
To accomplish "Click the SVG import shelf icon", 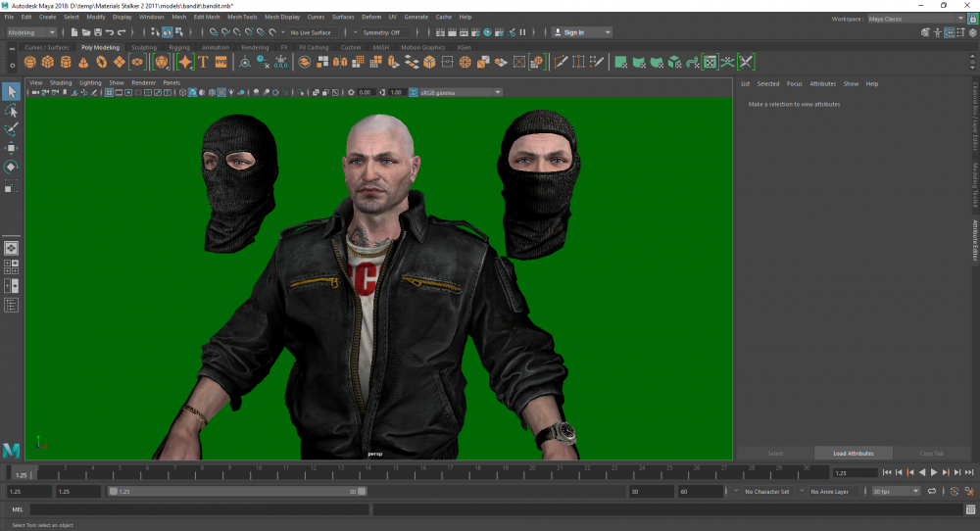I will (221, 62).
